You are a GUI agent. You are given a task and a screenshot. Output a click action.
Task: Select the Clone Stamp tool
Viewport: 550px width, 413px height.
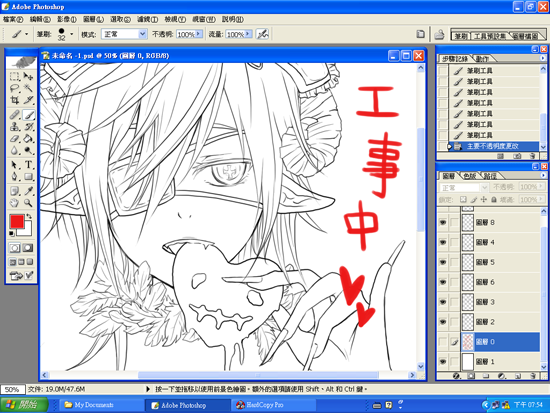coord(14,126)
